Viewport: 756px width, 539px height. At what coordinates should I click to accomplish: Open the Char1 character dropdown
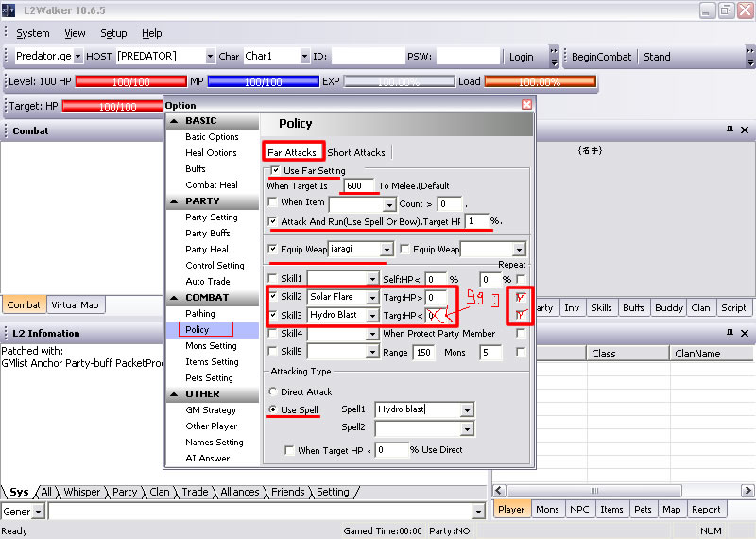click(304, 57)
